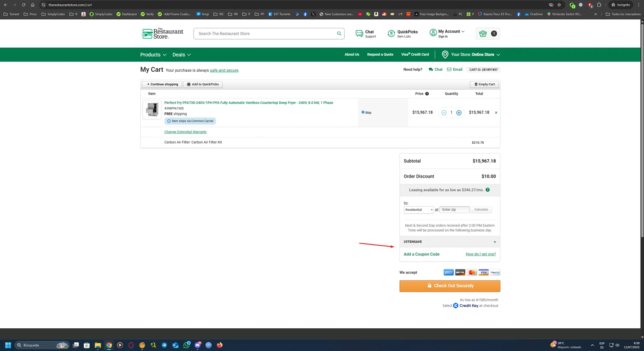Click Add to QuickPicks button
The width and height of the screenshot is (644, 351).
[x=203, y=85]
